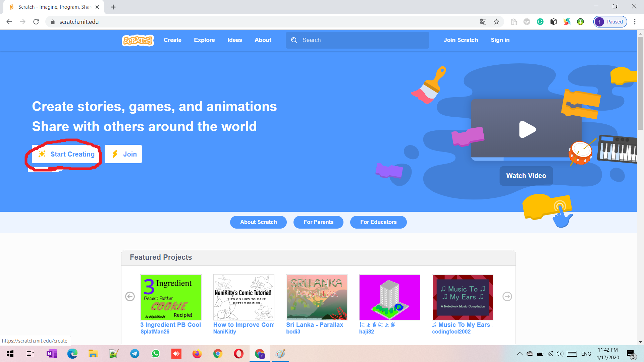Open the Music To My Ears thumbnail
This screenshot has height=362, width=644.
[463, 297]
